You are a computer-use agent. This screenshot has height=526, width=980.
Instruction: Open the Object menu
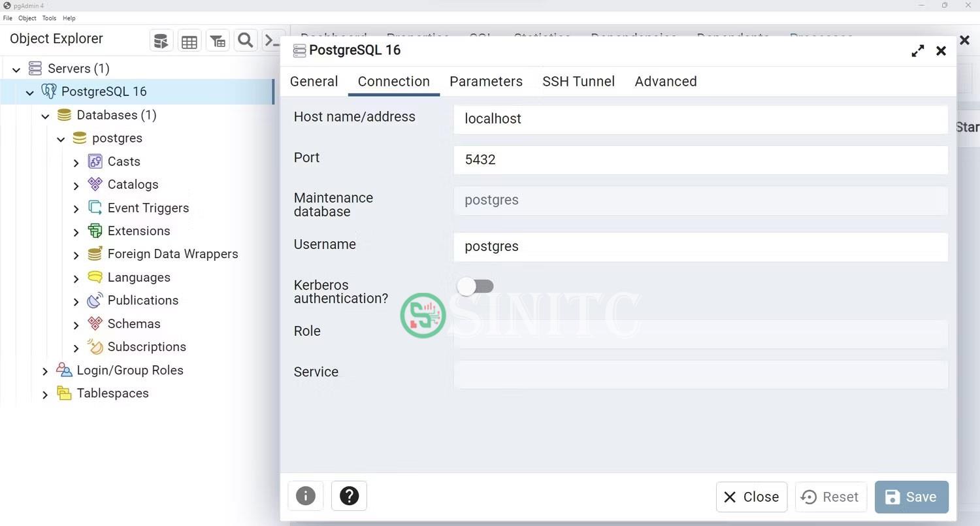27,18
